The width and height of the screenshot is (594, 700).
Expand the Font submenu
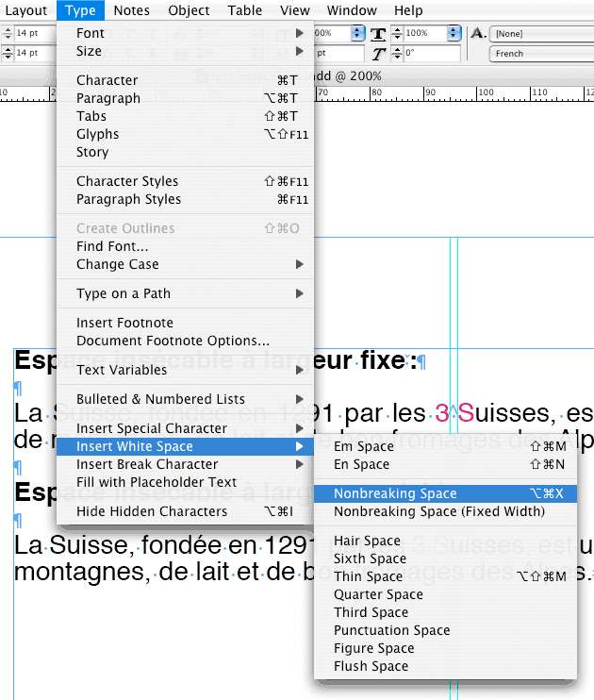tap(185, 33)
